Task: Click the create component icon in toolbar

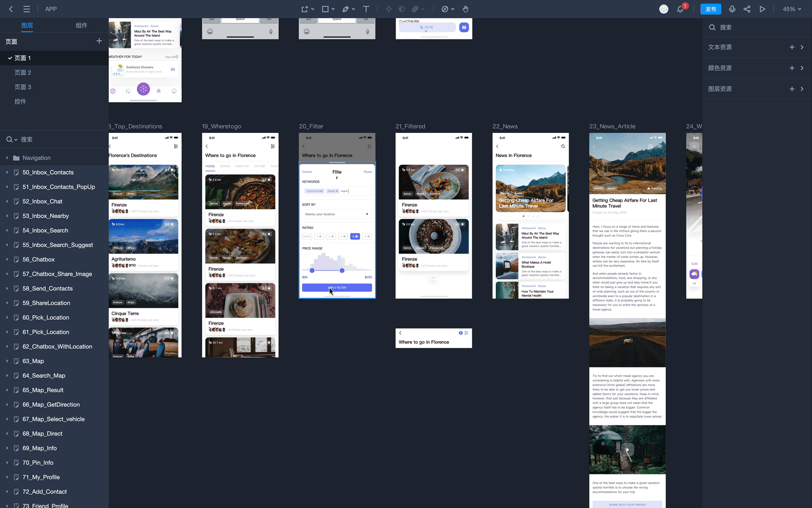Action: (389, 9)
